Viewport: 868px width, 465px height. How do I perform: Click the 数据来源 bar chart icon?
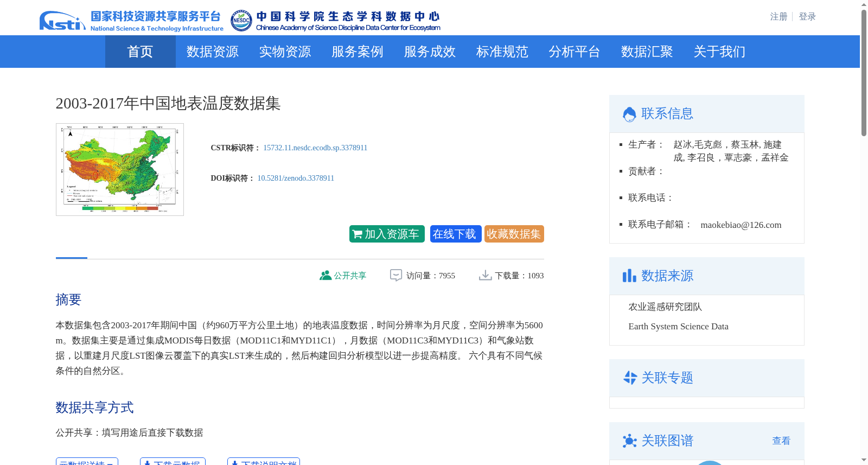(629, 276)
